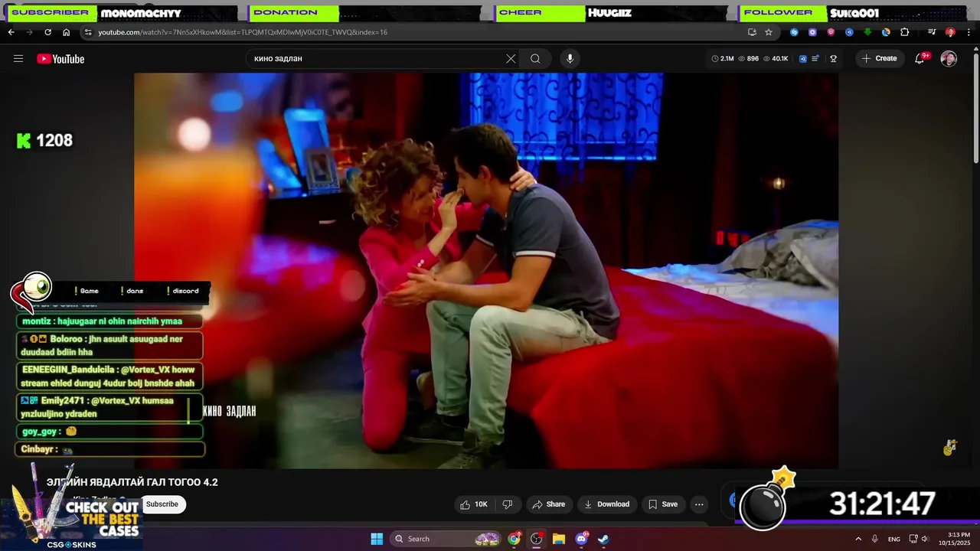Open YouTube notifications bell
The width and height of the screenshot is (980, 551).
pyautogui.click(x=920, y=59)
